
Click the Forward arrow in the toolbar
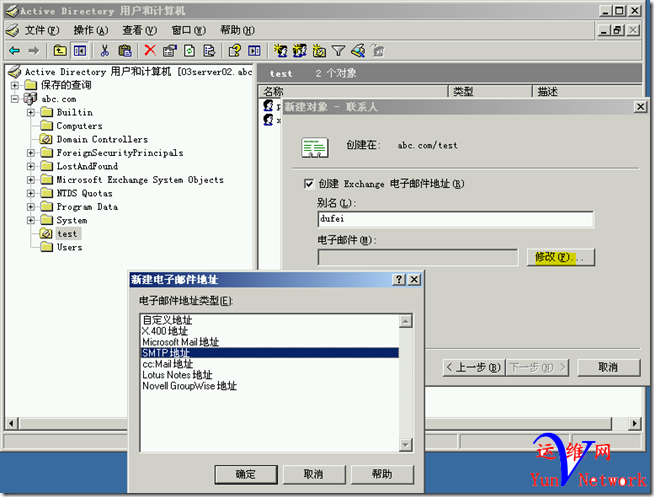(x=33, y=51)
